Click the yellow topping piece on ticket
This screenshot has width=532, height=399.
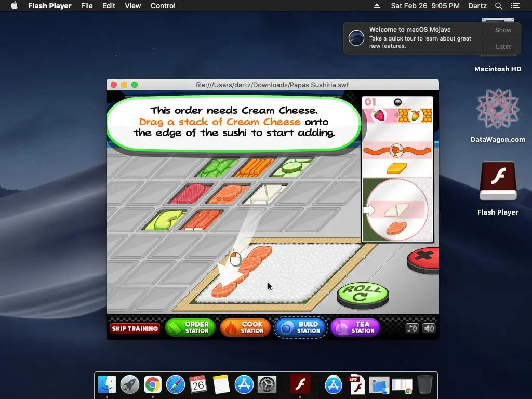coord(396,168)
